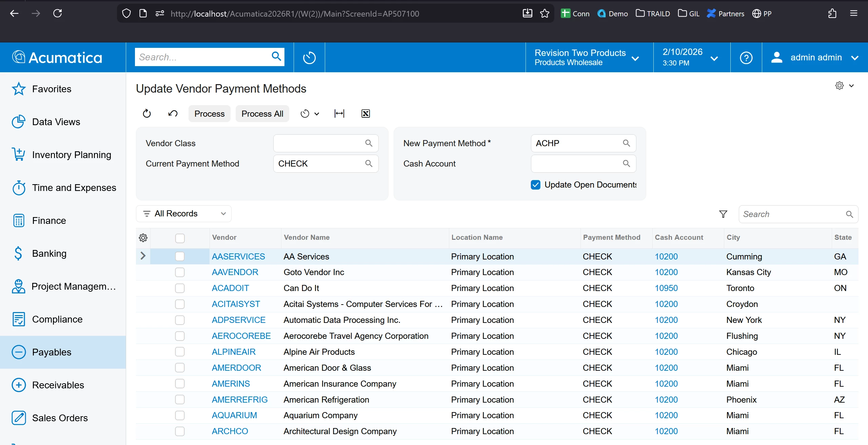This screenshot has height=445, width=868.
Task: Click the Vendor Class lookup magnifier
Action: [x=369, y=143]
